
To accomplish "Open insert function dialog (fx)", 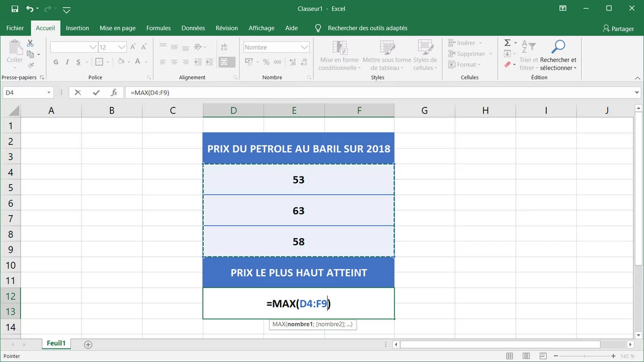I will point(114,92).
